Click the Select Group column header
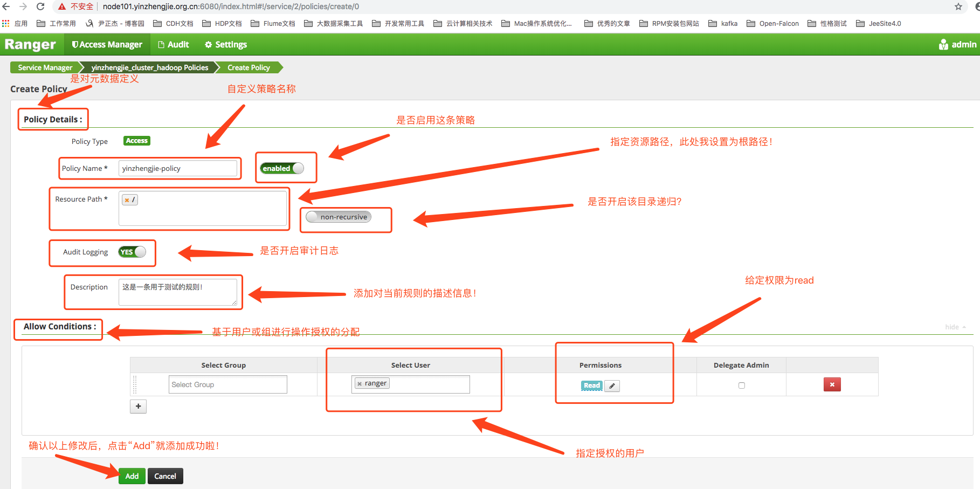Screen dimensions: 980x489 (223, 365)
